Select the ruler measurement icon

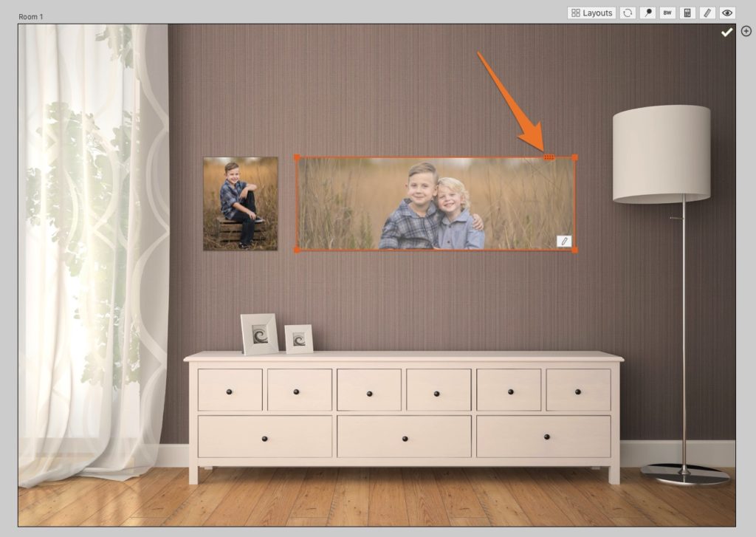tap(707, 13)
